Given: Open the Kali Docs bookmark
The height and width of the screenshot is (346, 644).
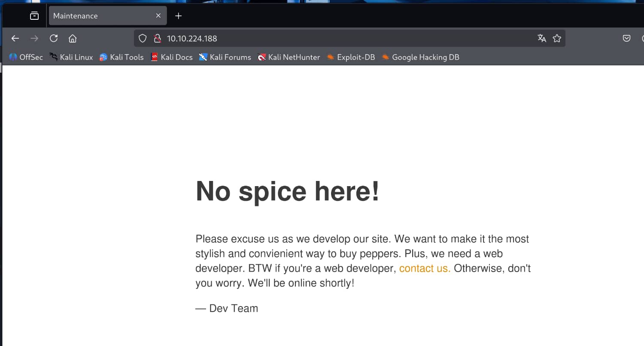Looking at the screenshot, I should (171, 57).
